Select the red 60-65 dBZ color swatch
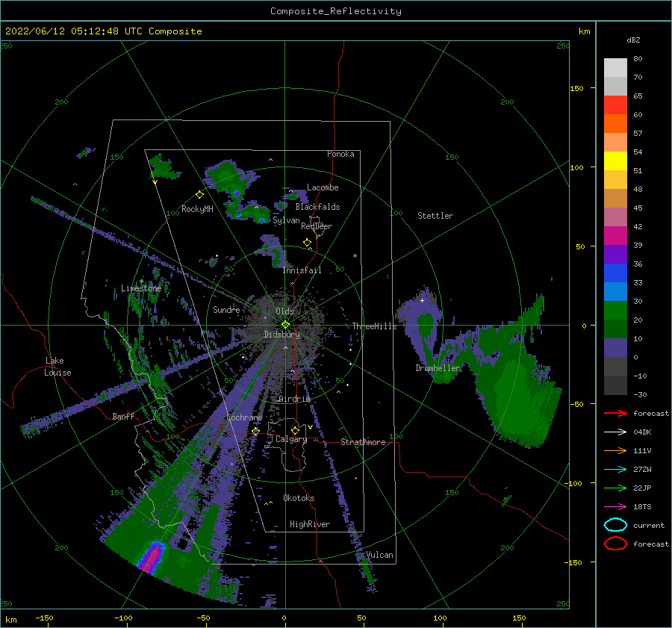Screen dimensions: 672x628 [615, 105]
